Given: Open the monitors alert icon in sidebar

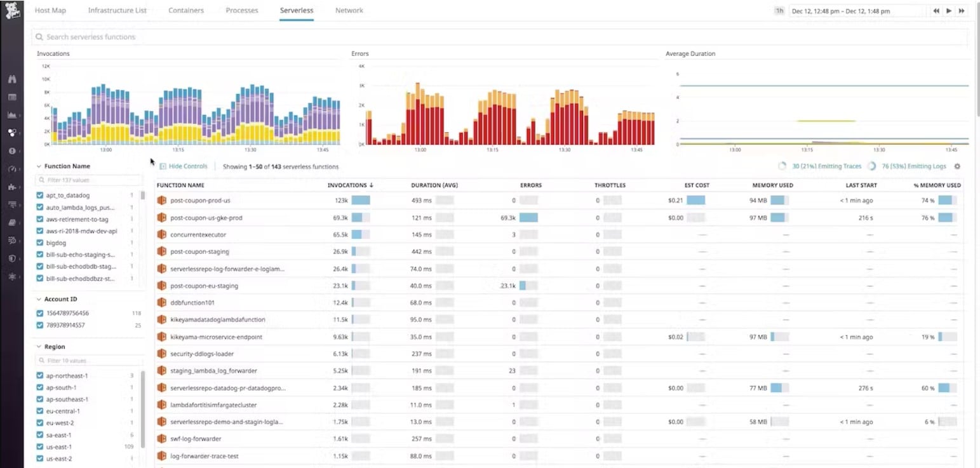Looking at the screenshot, I should click(x=11, y=151).
